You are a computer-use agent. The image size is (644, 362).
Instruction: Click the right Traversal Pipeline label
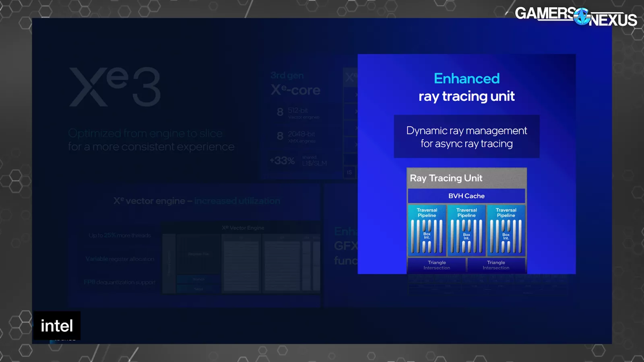click(506, 213)
